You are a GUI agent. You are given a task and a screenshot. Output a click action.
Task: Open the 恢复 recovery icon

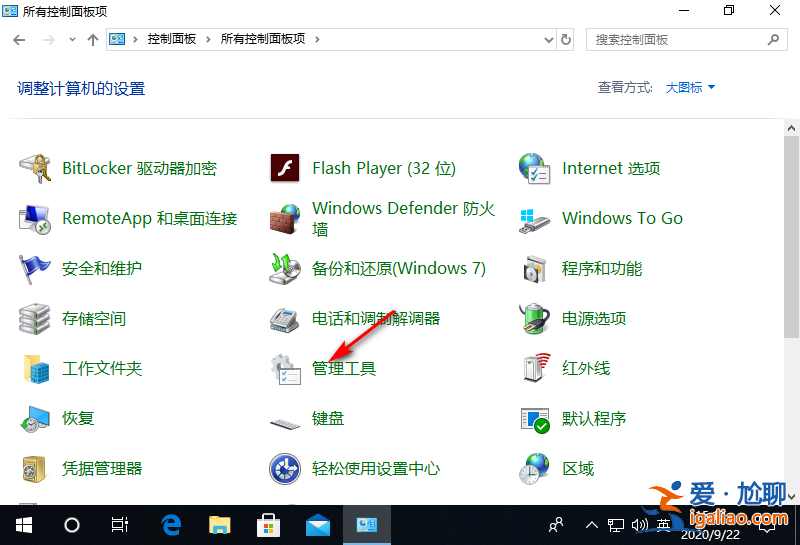(x=35, y=418)
